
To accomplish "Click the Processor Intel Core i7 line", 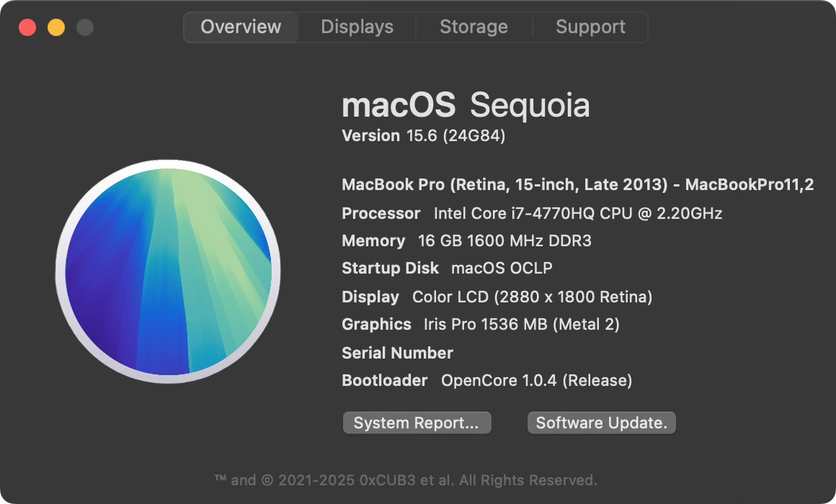I will point(531,214).
